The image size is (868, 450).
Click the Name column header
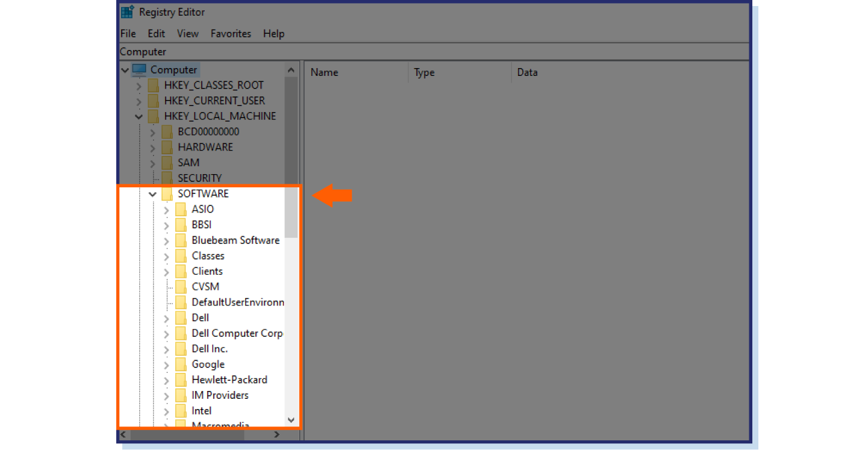pos(324,72)
